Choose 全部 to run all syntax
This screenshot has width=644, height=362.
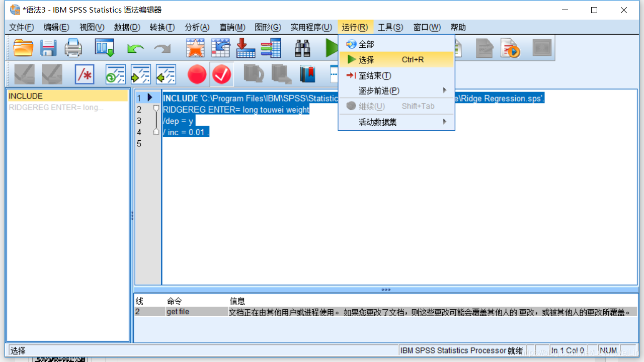click(x=396, y=44)
